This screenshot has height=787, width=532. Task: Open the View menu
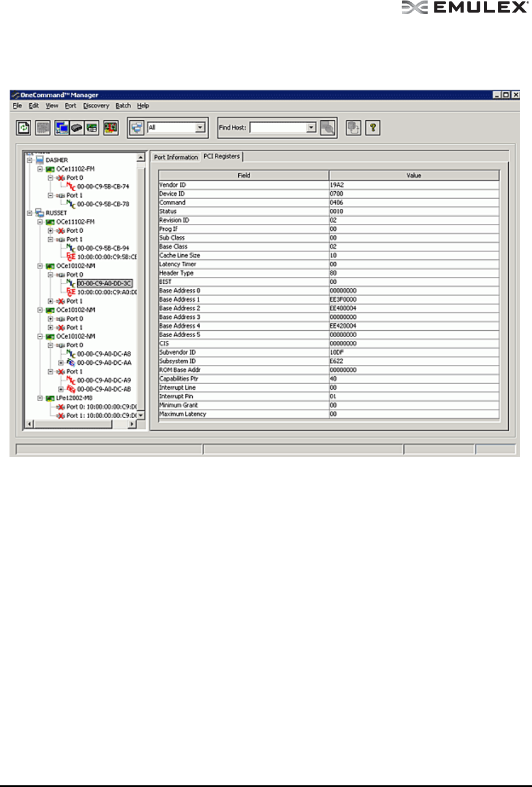[52, 106]
